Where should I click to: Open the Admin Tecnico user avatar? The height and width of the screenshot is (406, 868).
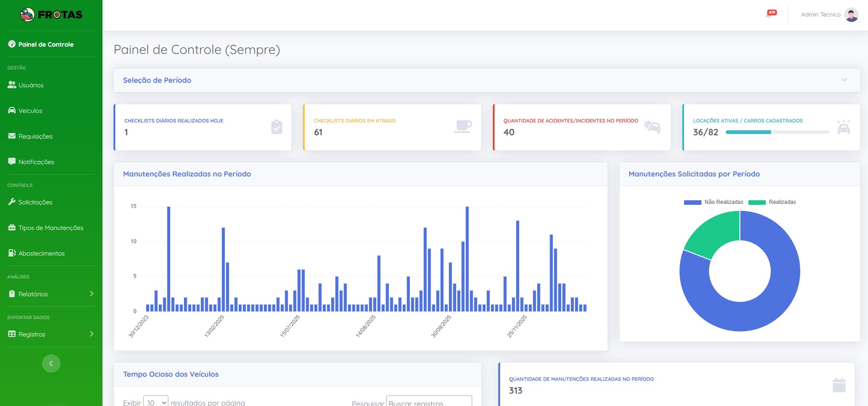(851, 15)
